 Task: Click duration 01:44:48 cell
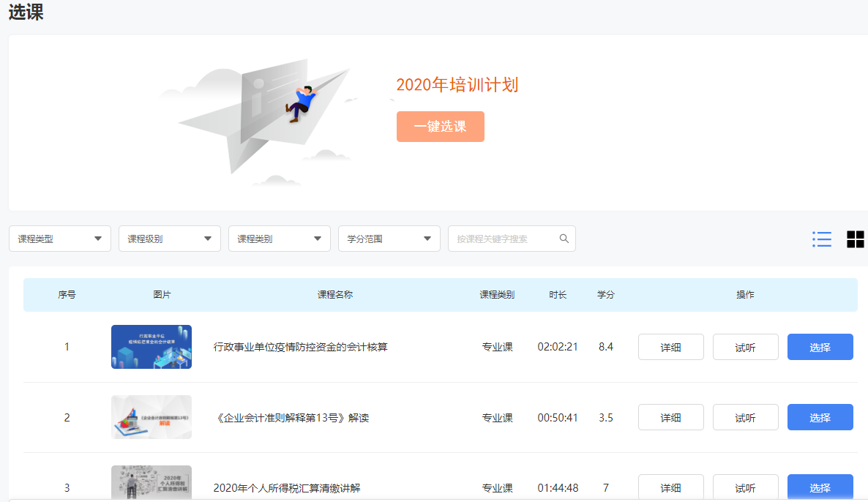point(558,487)
